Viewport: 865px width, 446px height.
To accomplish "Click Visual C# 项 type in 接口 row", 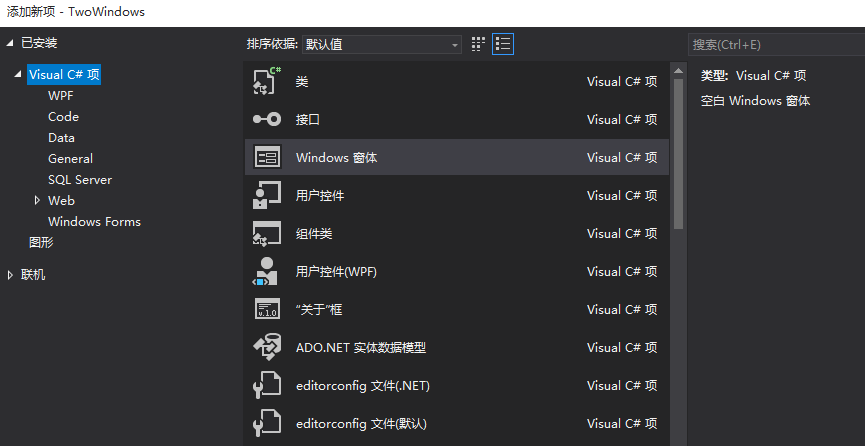I will coord(622,120).
